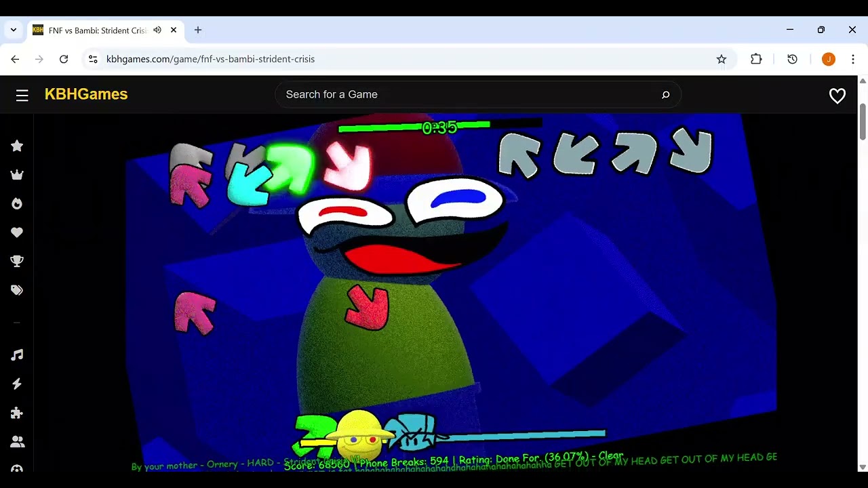
Task: Reload the current page
Action: tap(64, 59)
